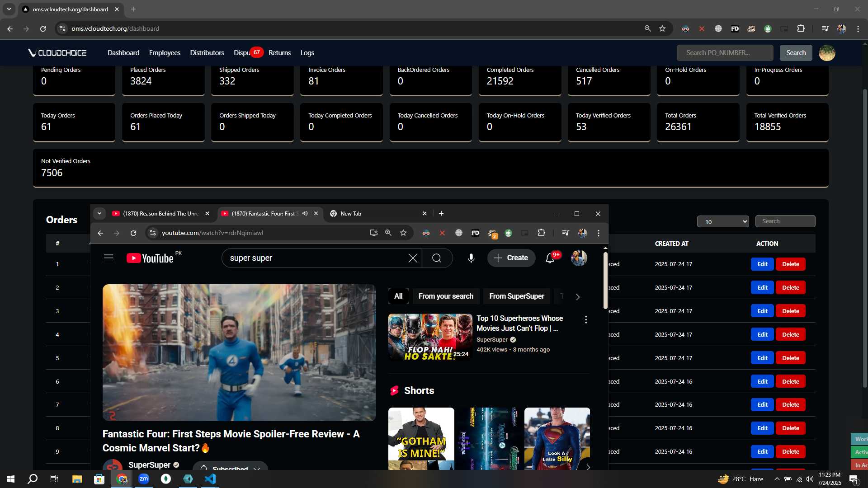This screenshot has height=488, width=868.
Task: Open Zoom app from taskbar
Action: (144, 479)
